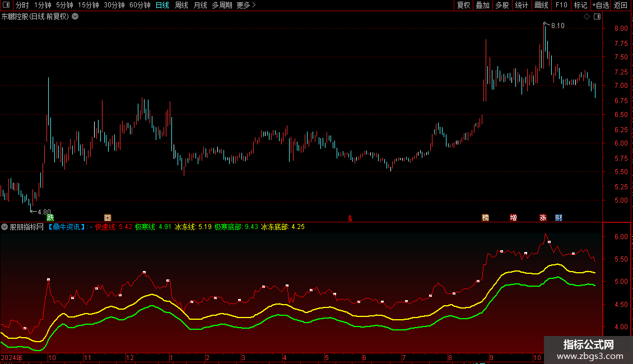The width and height of the screenshot is (633, 364).
Task: Switch to 月线 monthly chart
Action: 200,5
